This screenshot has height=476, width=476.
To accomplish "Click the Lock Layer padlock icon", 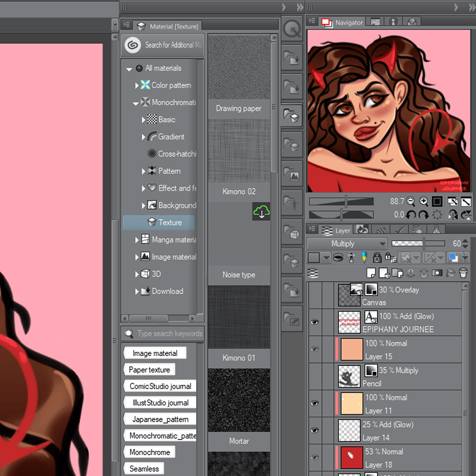I will point(377,258).
